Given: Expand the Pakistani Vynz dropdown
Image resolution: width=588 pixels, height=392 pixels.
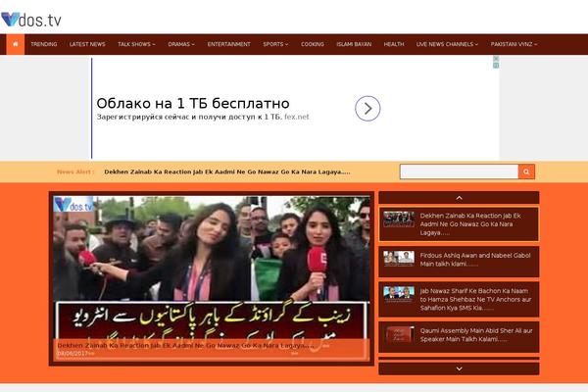Looking at the screenshot, I should point(514,44).
